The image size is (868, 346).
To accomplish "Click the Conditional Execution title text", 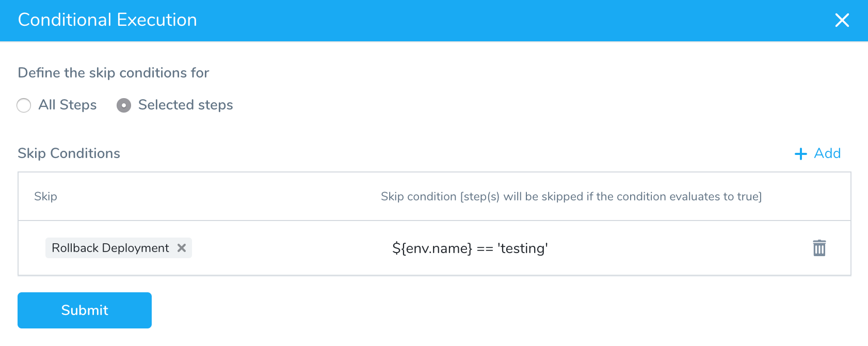I will [107, 20].
